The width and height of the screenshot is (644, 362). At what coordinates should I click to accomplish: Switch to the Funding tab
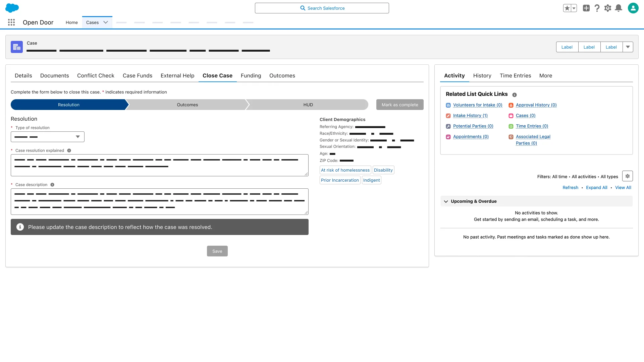(x=251, y=76)
